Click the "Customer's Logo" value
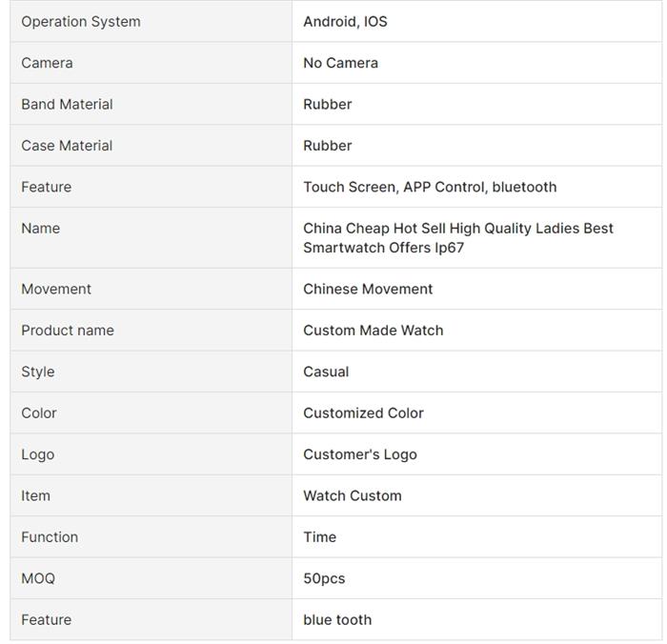Viewport: 667px width, 644px height. [359, 454]
